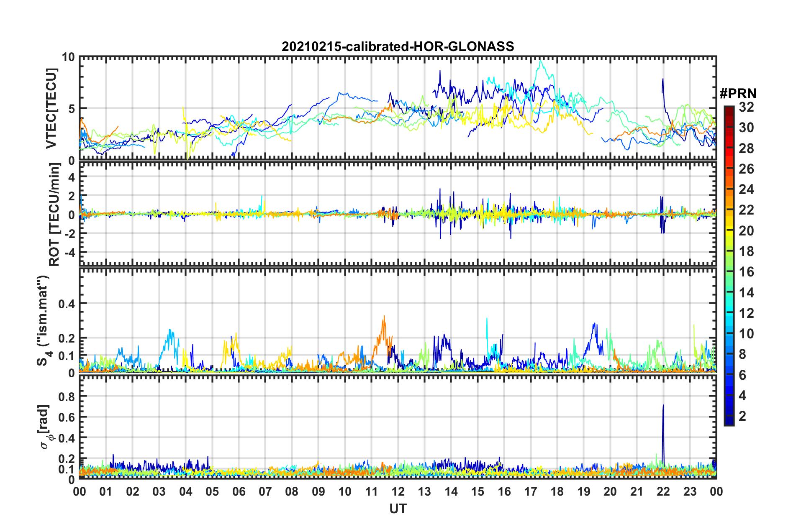Click colorbar tick label 28

(x=746, y=148)
